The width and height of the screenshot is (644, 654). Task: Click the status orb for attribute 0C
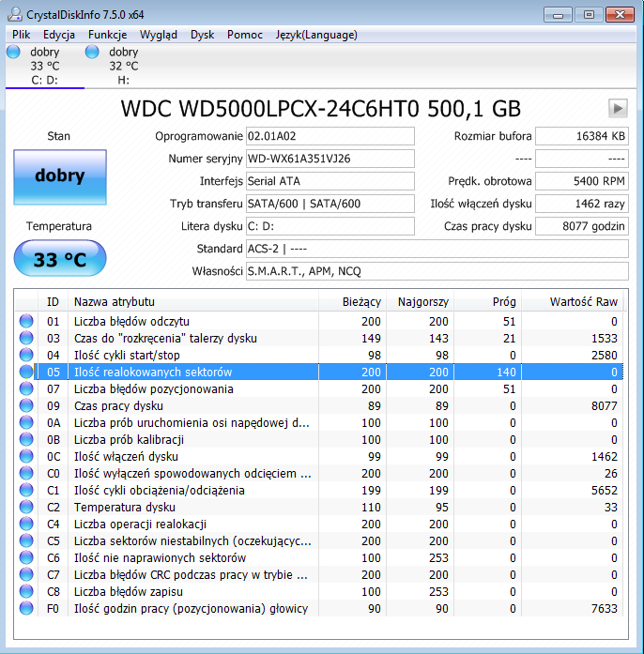coord(26,456)
